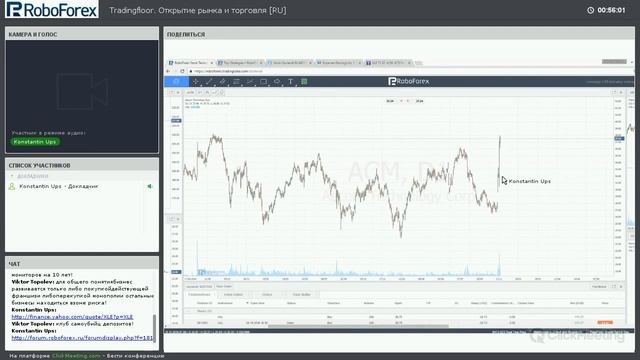Click the orange button in last order row
The height and width of the screenshot is (360, 640).
(x=604, y=322)
